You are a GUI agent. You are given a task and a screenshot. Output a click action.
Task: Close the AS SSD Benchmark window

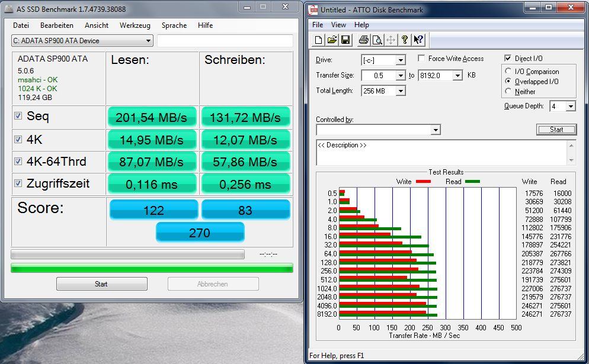point(285,7)
